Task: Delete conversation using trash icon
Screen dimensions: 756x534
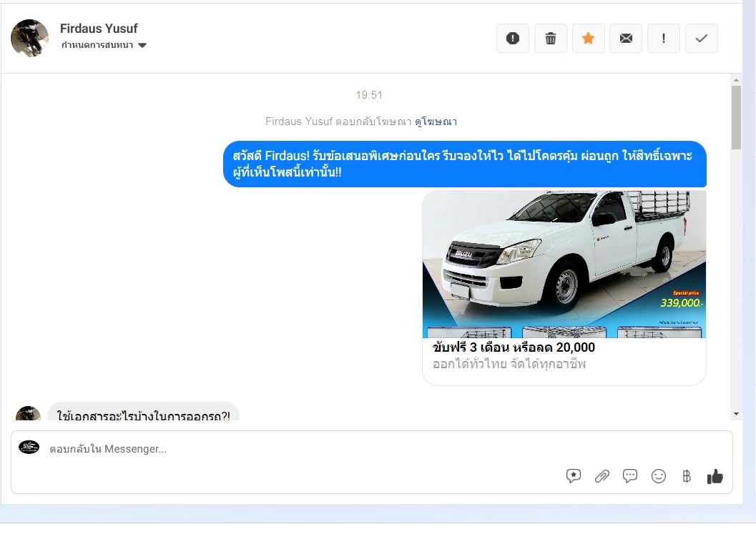Action: coord(551,39)
